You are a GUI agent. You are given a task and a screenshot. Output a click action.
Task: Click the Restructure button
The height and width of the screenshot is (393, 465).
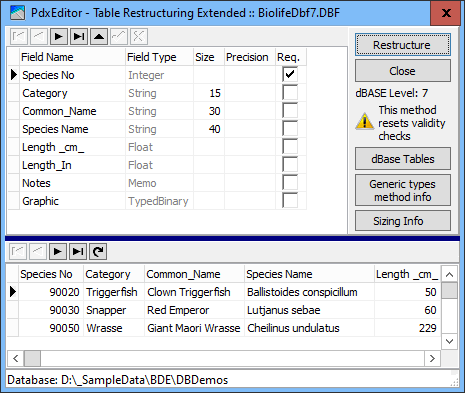click(x=403, y=45)
